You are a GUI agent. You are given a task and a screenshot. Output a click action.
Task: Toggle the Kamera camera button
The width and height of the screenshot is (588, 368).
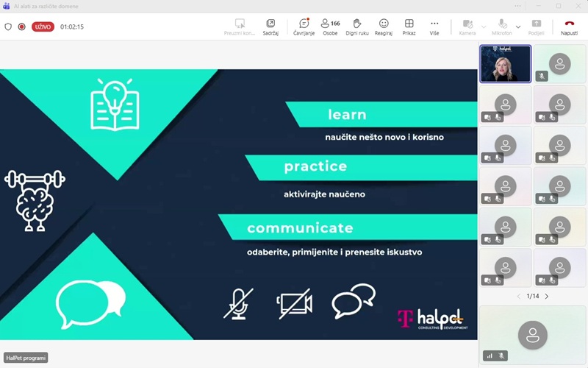tap(467, 26)
